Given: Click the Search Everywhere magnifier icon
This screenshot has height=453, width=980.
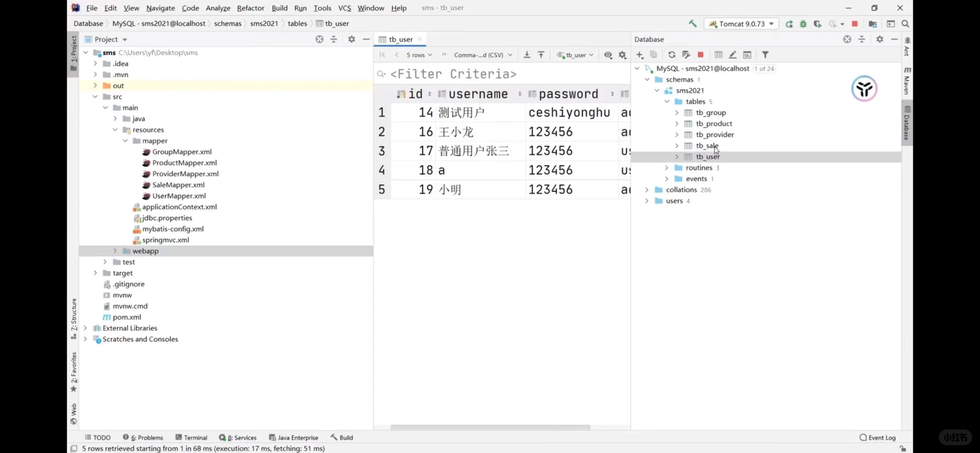Looking at the screenshot, I should pos(905,24).
